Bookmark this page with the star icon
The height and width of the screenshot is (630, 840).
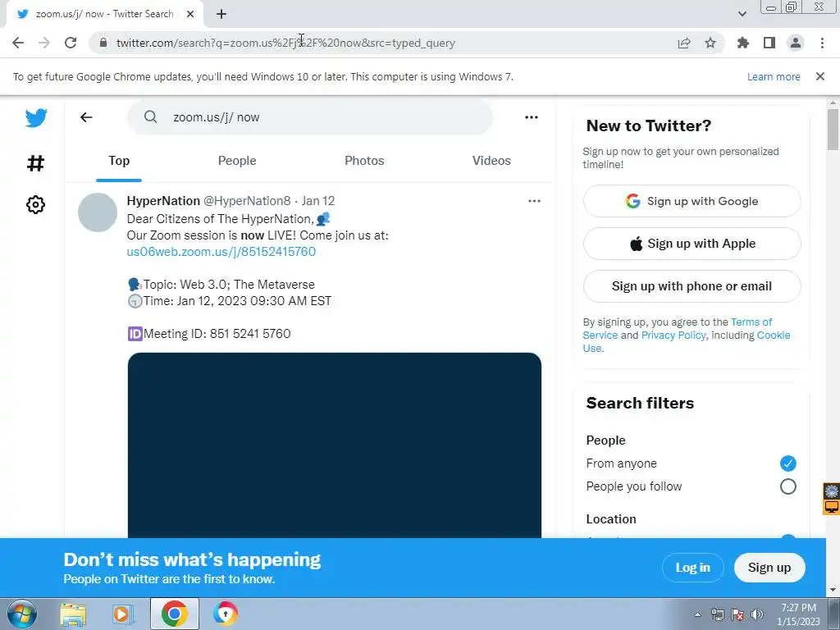[x=710, y=43]
